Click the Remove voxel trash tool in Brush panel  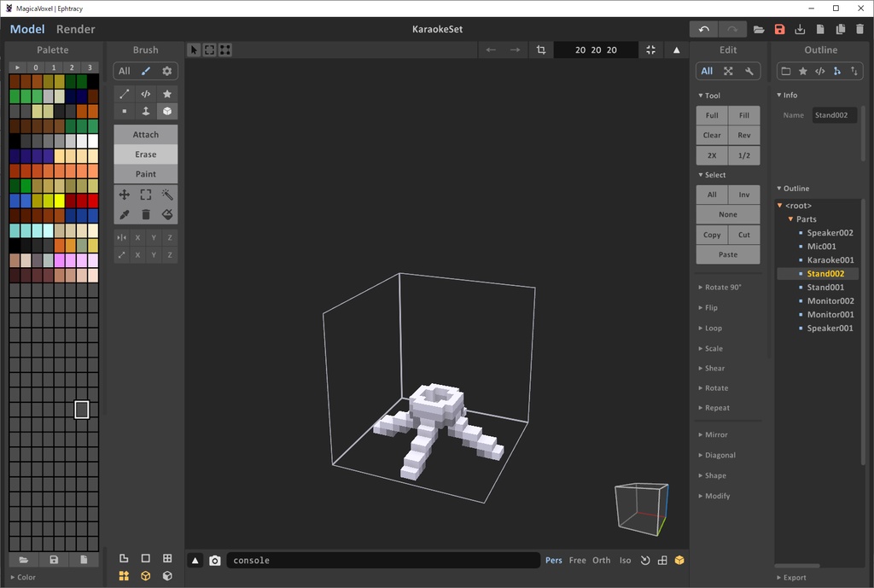pos(145,214)
